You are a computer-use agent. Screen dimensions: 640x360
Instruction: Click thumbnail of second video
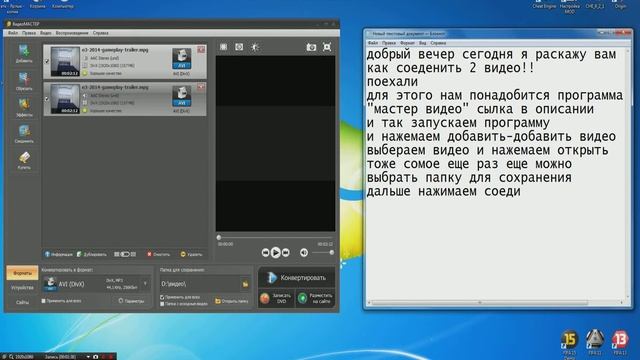pyautogui.click(x=65, y=99)
